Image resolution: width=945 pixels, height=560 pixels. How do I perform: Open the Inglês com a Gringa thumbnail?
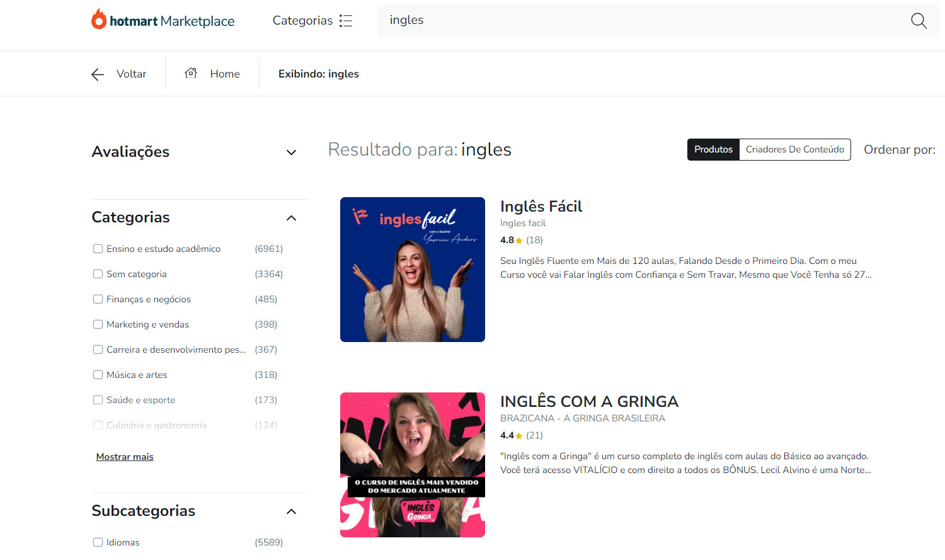413,465
